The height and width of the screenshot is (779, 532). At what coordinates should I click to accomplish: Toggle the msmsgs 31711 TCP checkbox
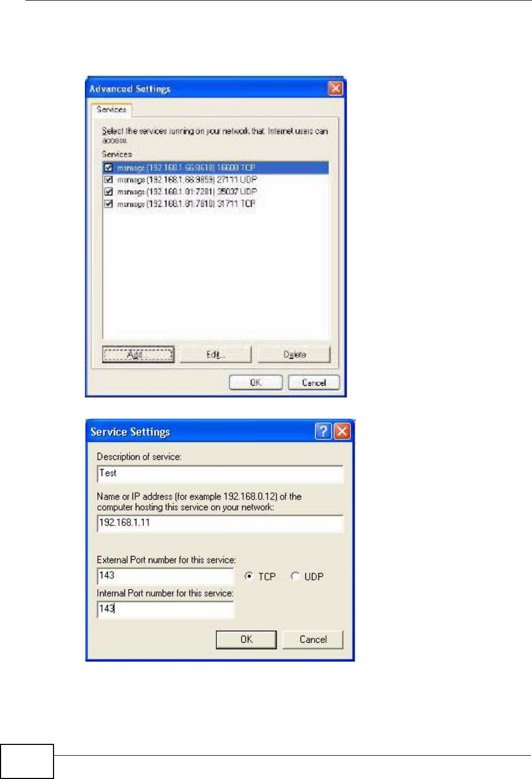(109, 204)
